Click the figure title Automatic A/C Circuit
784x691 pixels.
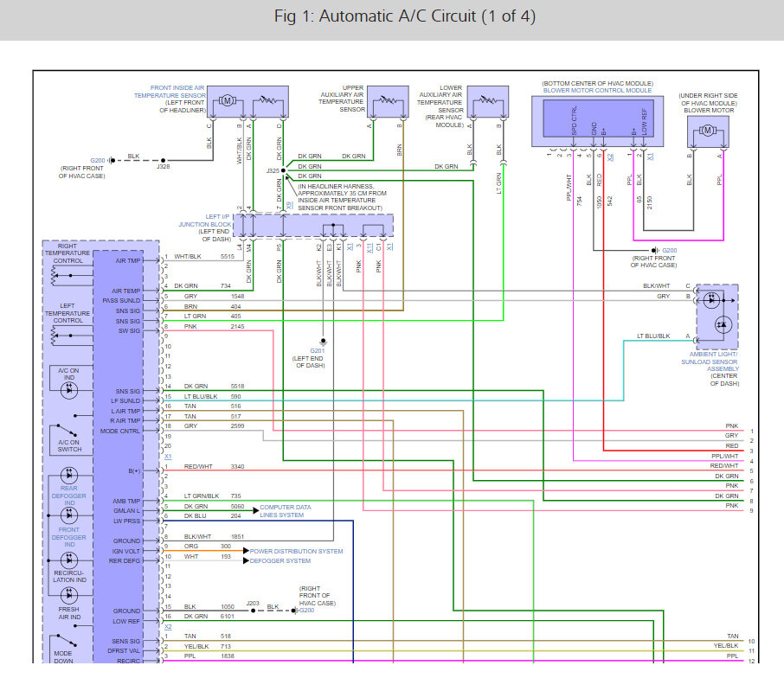tap(392, 18)
